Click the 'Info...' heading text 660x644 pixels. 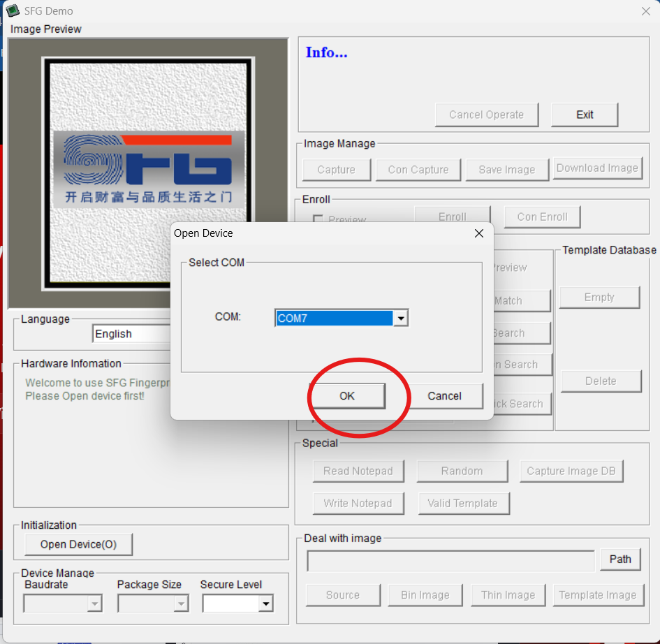(327, 52)
